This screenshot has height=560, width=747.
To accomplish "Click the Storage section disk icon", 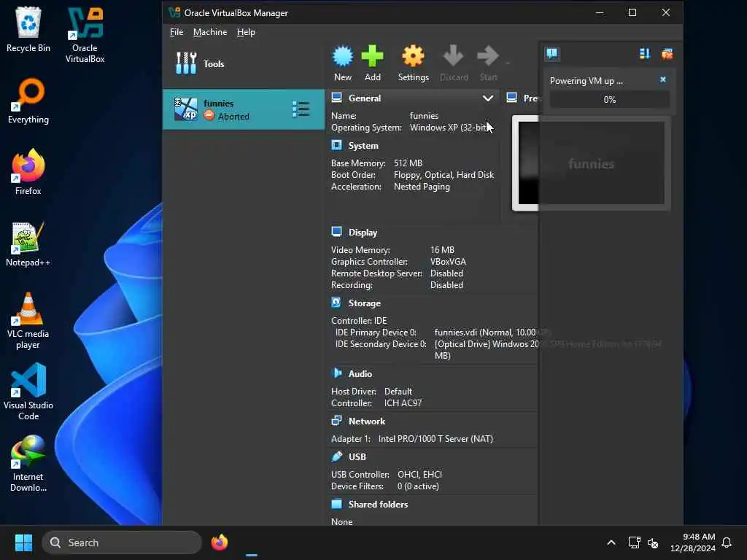I will coord(336,303).
